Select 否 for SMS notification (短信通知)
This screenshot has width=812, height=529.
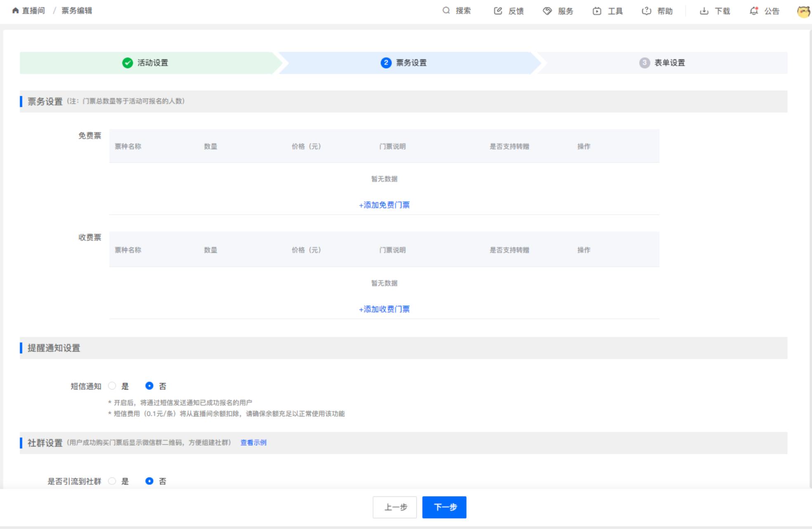pyautogui.click(x=149, y=386)
